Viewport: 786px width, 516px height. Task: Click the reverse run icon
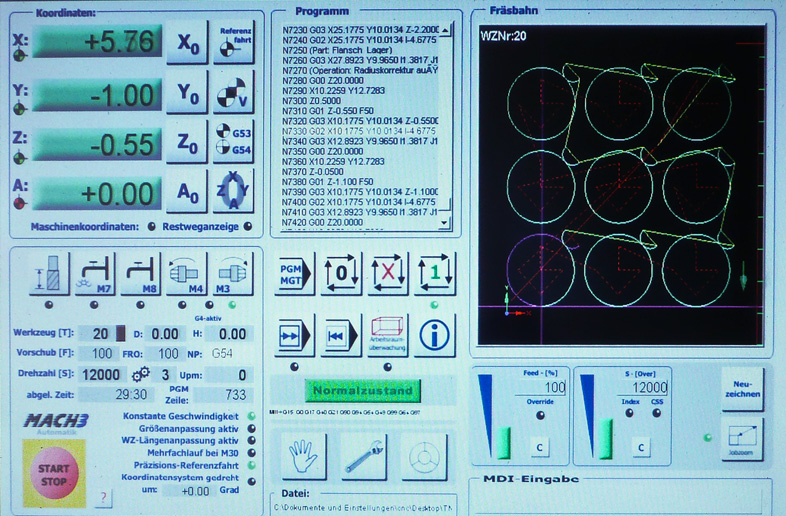[x=340, y=335]
